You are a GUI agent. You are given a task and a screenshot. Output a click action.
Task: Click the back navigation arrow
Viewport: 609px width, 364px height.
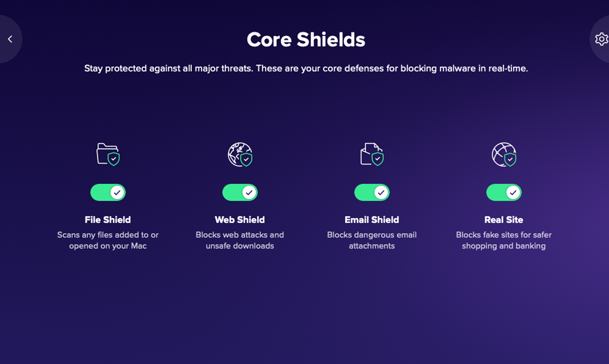tap(10, 39)
